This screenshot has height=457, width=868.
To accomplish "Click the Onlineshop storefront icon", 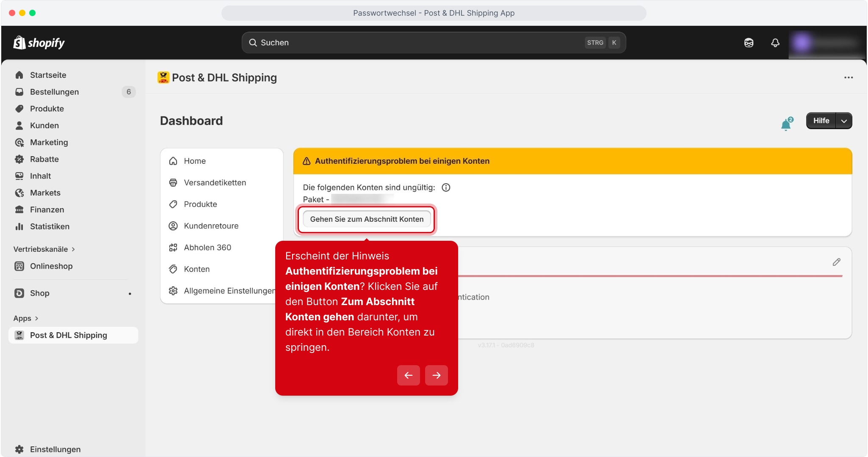I will tap(19, 266).
